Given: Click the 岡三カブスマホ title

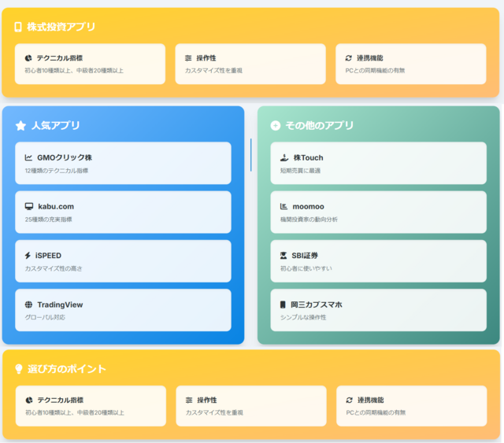Looking at the screenshot, I should pos(317,305).
